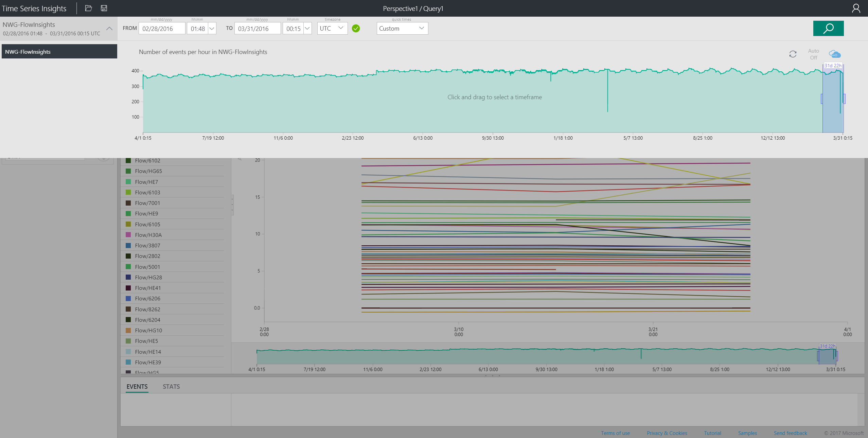Click right handle of top chart time selection
868x438 pixels.
click(844, 99)
